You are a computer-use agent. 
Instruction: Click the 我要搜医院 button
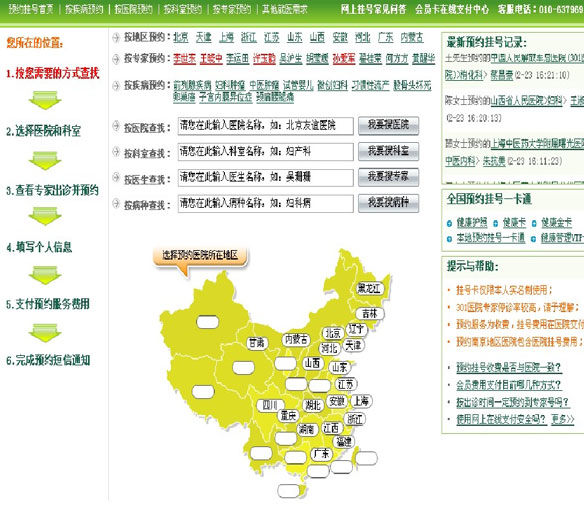(x=388, y=126)
